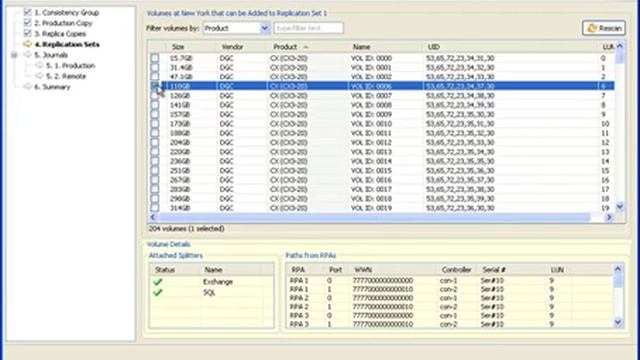Select the 204GB volume row VOL ID: 0012

pyautogui.click(x=382, y=142)
